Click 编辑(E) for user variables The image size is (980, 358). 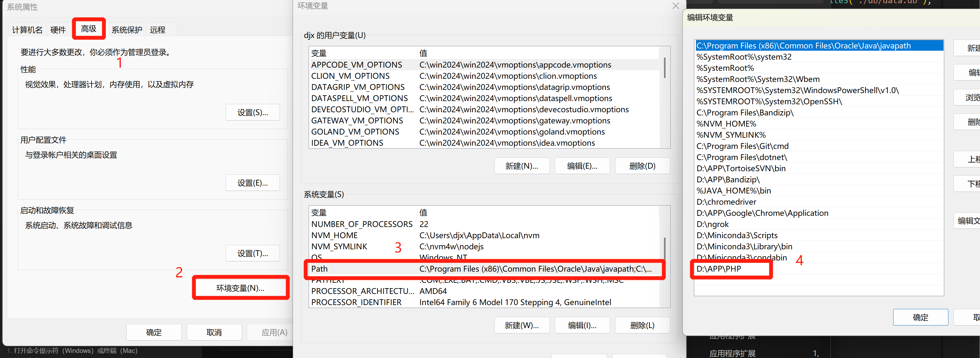(x=582, y=166)
